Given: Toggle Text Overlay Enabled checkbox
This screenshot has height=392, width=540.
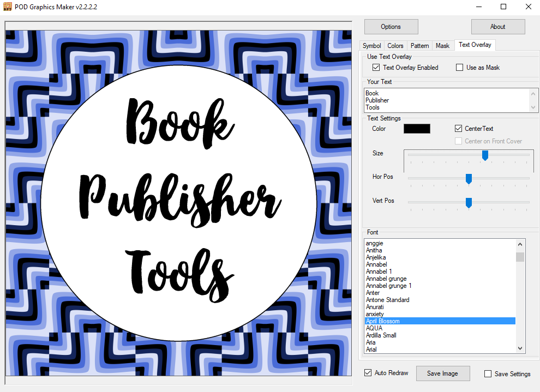Looking at the screenshot, I should click(x=376, y=68).
